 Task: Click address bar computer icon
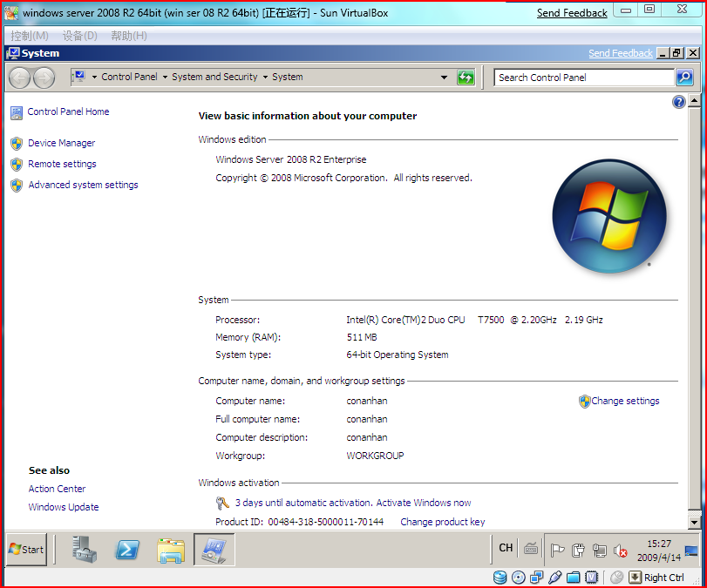[x=80, y=76]
